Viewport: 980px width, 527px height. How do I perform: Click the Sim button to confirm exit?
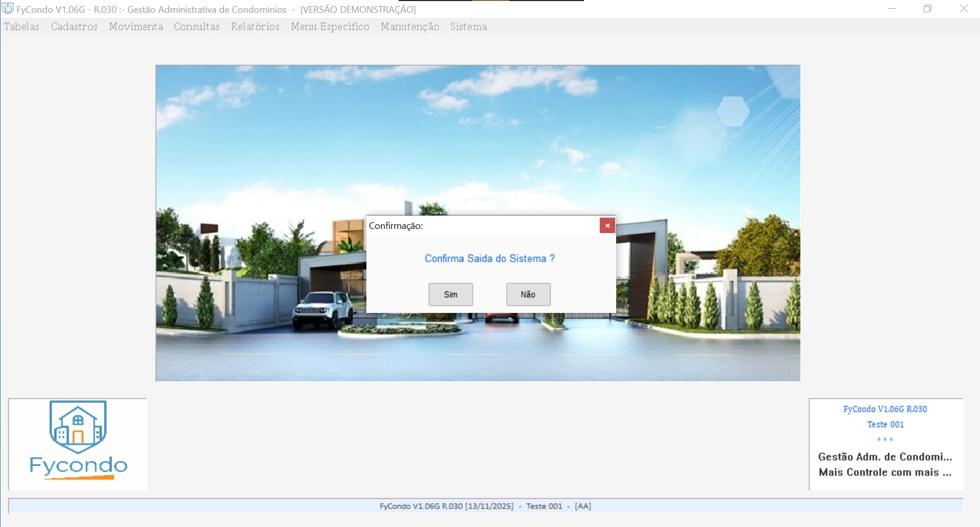click(450, 294)
